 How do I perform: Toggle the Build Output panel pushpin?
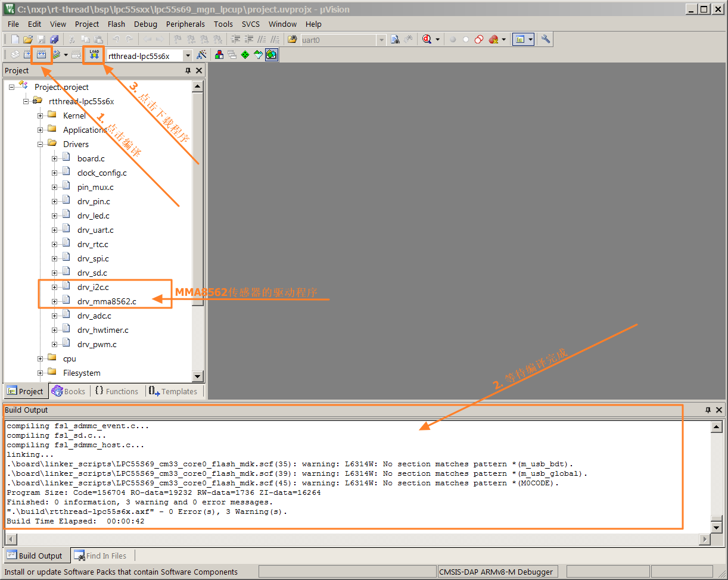pyautogui.click(x=708, y=410)
